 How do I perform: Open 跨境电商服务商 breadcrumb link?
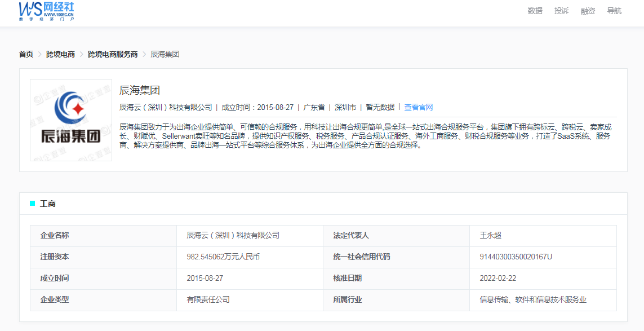(113, 54)
